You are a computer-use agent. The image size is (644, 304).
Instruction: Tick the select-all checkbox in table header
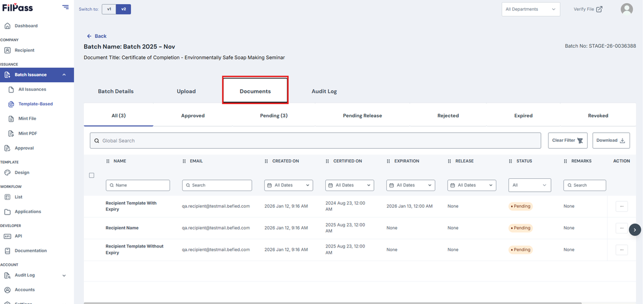[x=91, y=176]
